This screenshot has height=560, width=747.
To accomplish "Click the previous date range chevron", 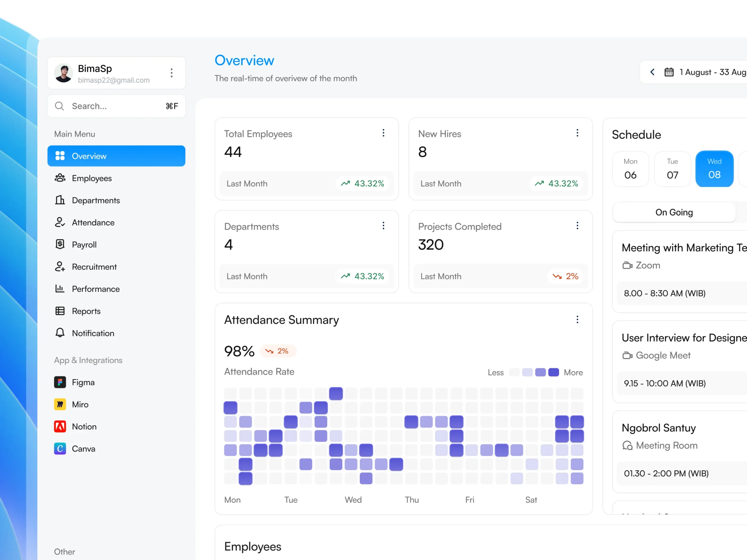I will [x=652, y=72].
